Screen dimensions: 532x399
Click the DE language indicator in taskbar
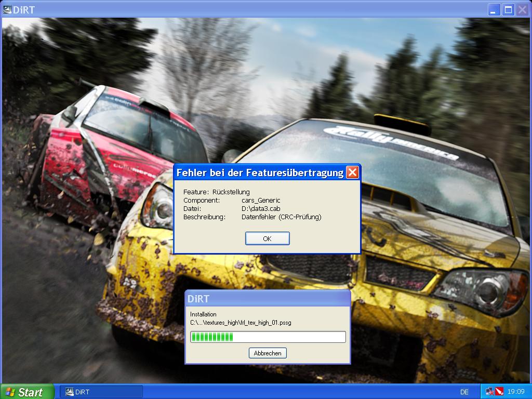click(x=464, y=392)
